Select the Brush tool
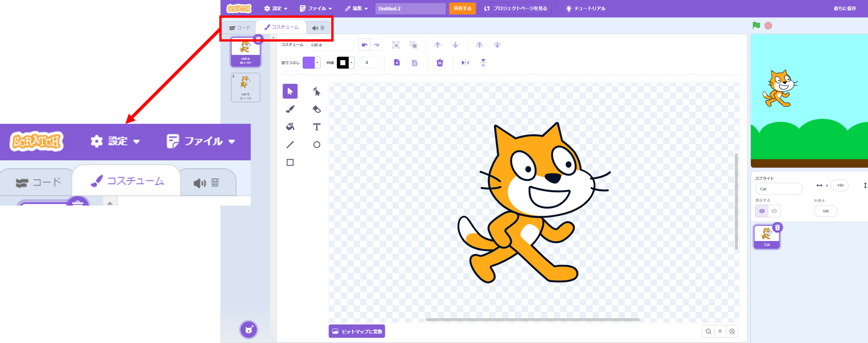Image resolution: width=868 pixels, height=343 pixels. (x=290, y=109)
